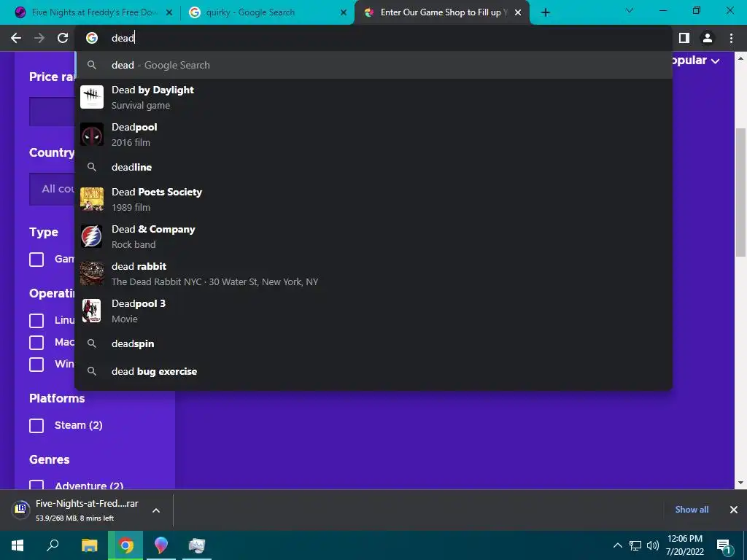Click Show all downloads
The image size is (747, 560).
692,510
